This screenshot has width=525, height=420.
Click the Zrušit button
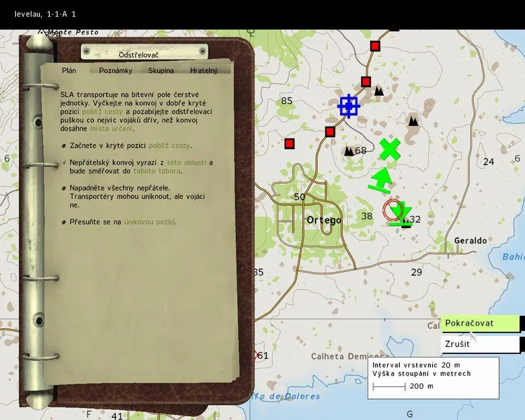pos(480,344)
